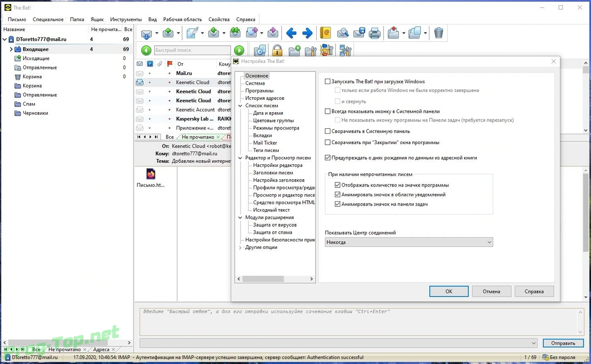
Task: Open the Показывать Центр соединений dropdown
Action: click(x=409, y=243)
